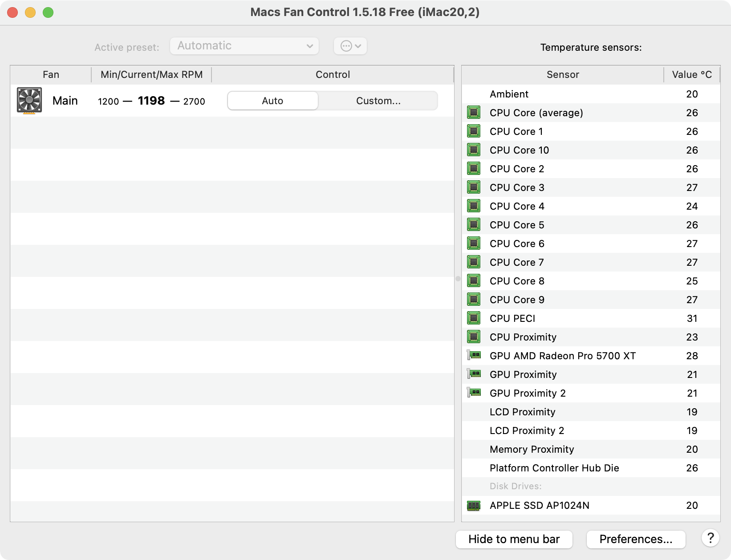The width and height of the screenshot is (731, 560).
Task: Click the CPU PECI sensor icon
Action: pos(473,318)
